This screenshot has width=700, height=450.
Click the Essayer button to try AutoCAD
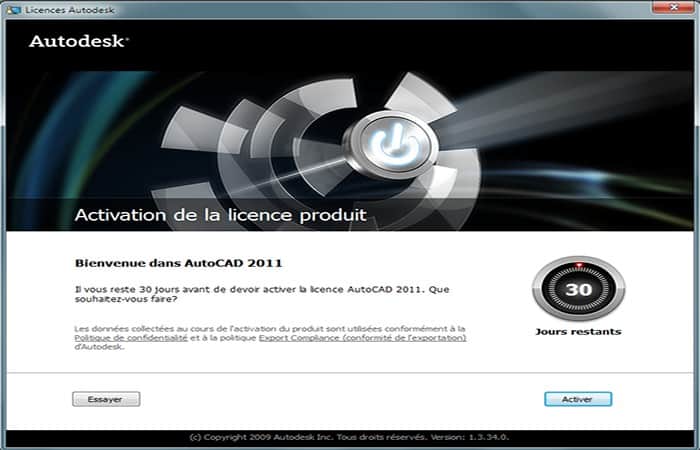[x=106, y=399]
